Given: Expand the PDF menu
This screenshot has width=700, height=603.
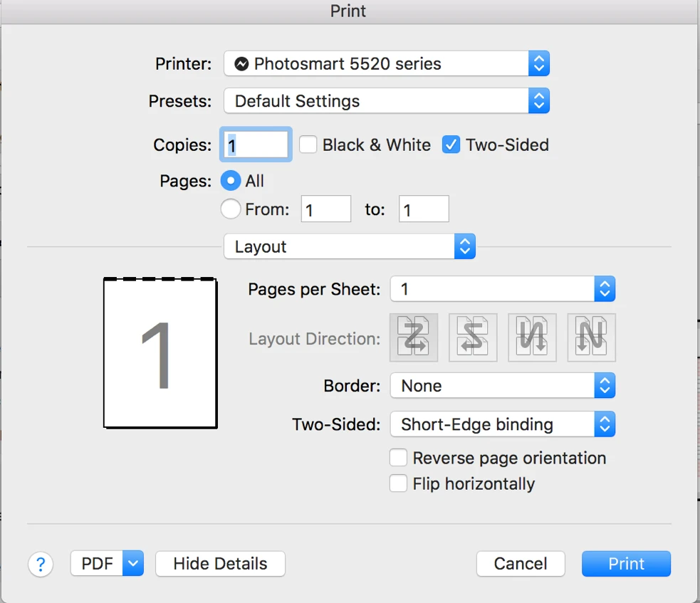Looking at the screenshot, I should (106, 563).
